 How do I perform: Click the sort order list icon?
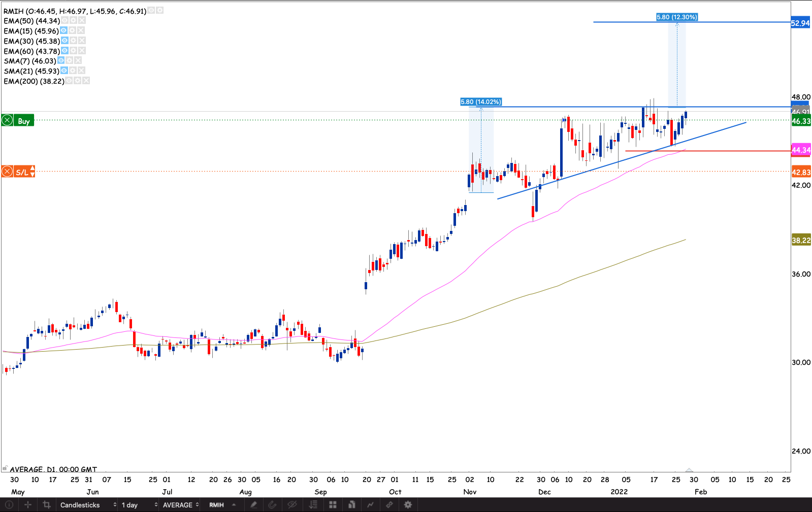[x=313, y=505]
